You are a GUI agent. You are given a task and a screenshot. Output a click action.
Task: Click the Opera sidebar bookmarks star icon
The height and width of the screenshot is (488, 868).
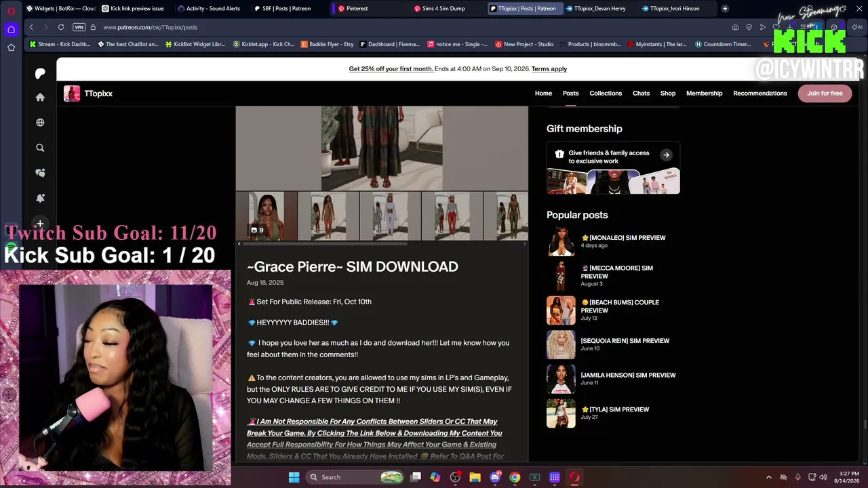point(12,47)
